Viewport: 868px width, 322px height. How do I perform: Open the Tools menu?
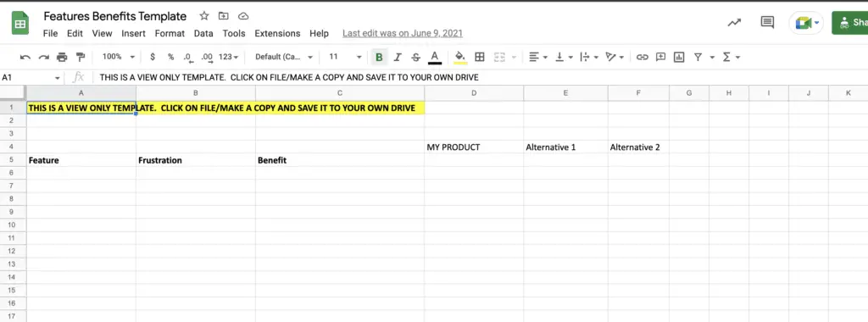(234, 33)
